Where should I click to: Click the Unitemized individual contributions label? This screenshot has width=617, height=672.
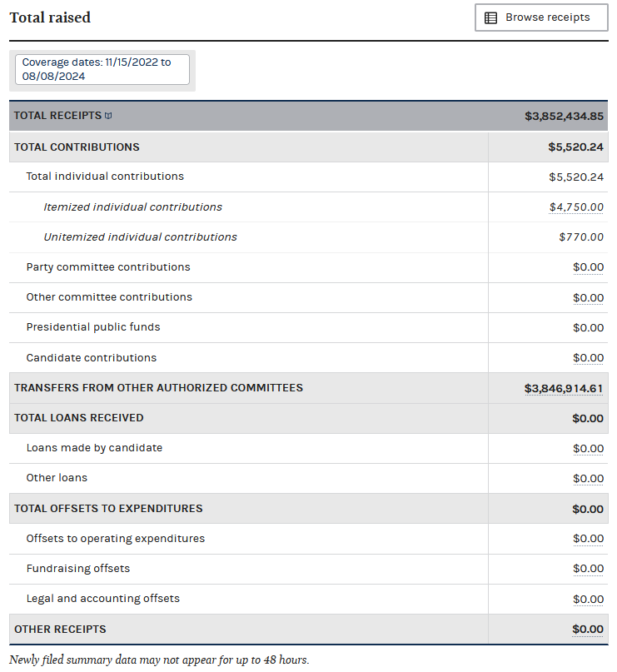click(x=140, y=237)
